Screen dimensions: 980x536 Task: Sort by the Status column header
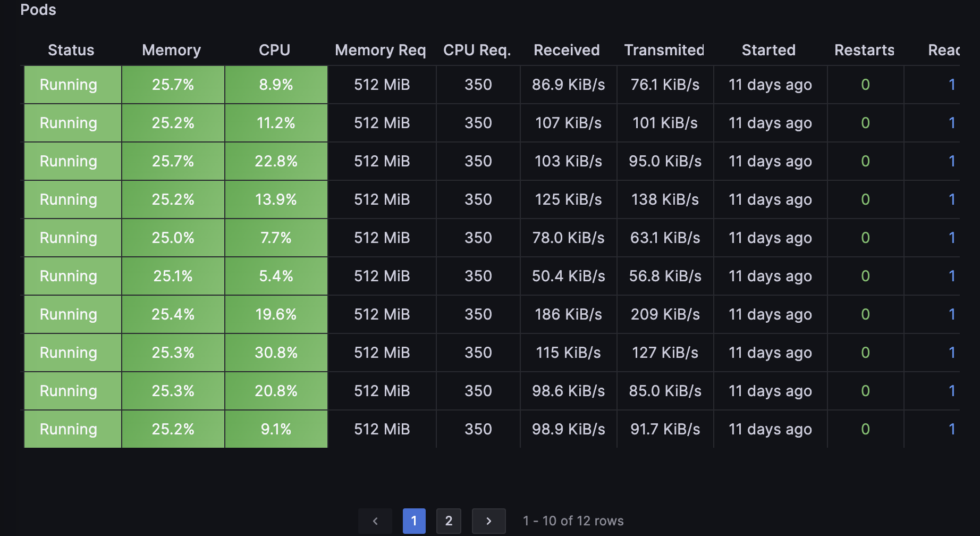pyautogui.click(x=71, y=50)
